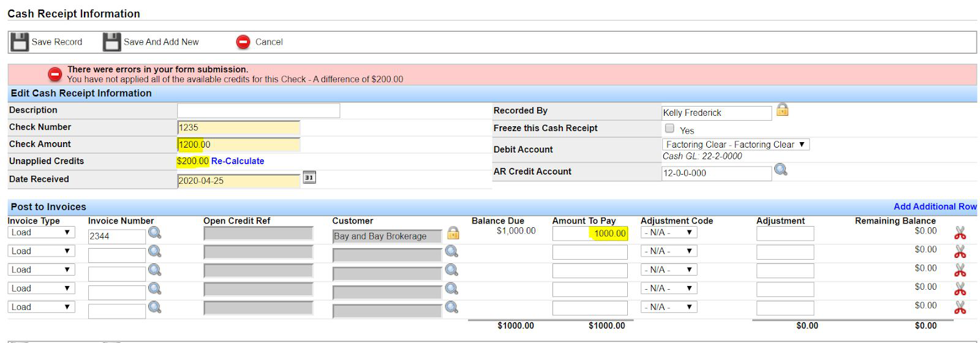Viewport: 980px width, 343px height.
Task: Click the Invoice Number field containing 2344
Action: pyautogui.click(x=117, y=236)
